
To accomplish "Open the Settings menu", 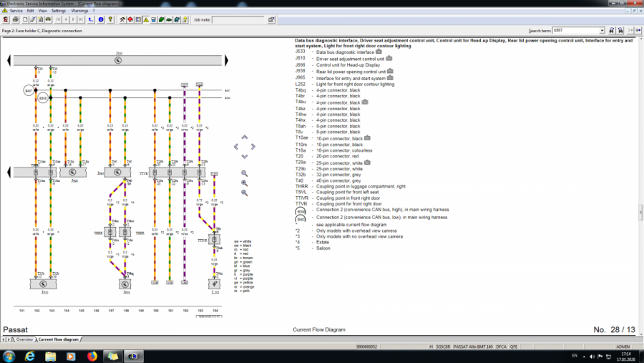I will point(59,11).
